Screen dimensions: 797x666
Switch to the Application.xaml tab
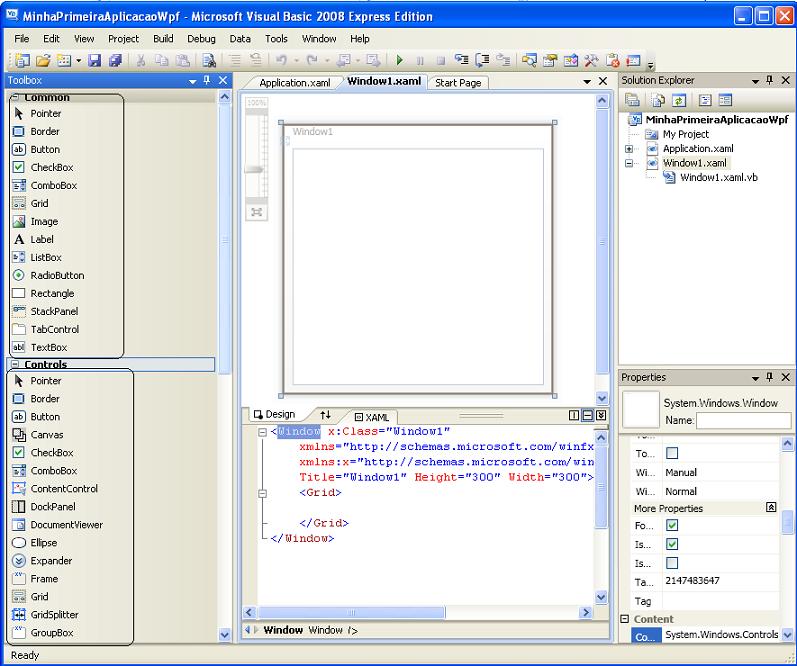pyautogui.click(x=295, y=83)
